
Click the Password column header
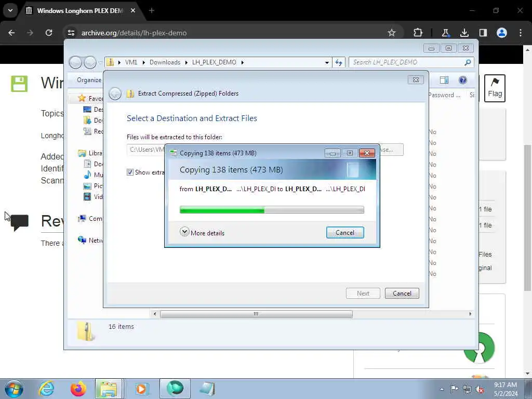coord(444,95)
